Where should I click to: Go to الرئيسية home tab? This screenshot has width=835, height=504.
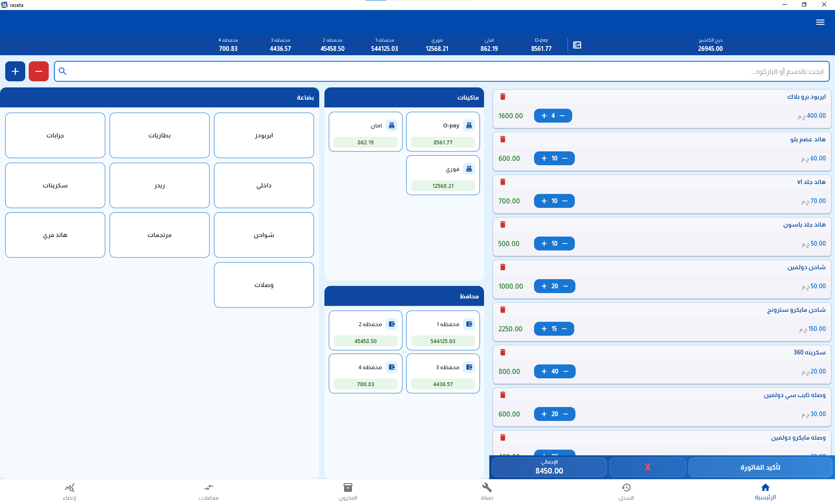[765, 491]
